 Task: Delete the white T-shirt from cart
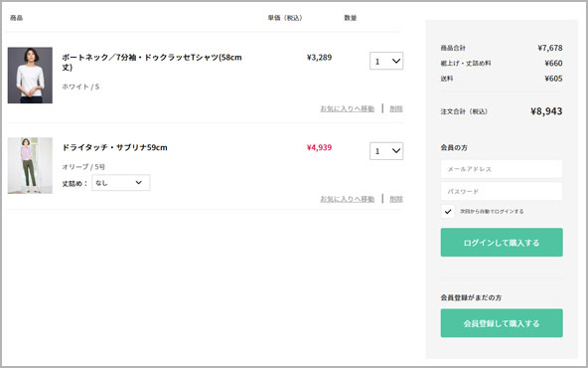click(396, 108)
